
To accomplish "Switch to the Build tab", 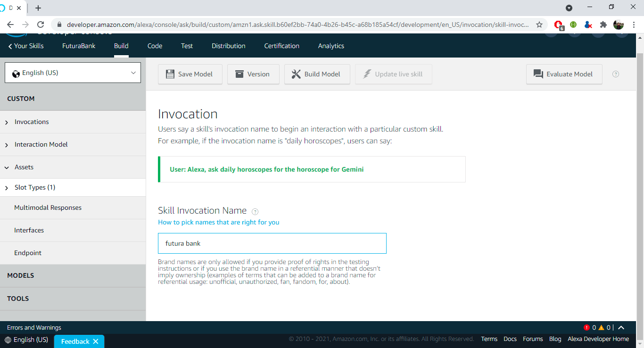I will pos(121,46).
